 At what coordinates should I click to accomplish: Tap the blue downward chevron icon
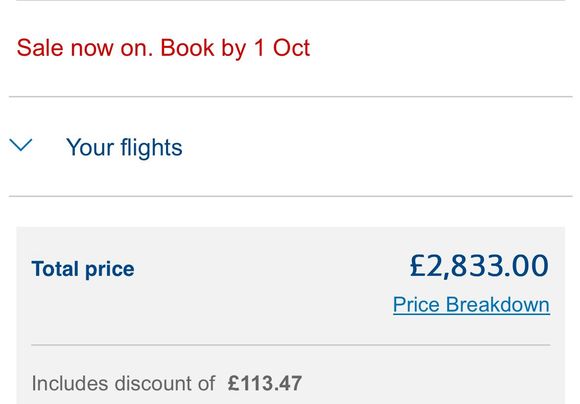point(21,145)
